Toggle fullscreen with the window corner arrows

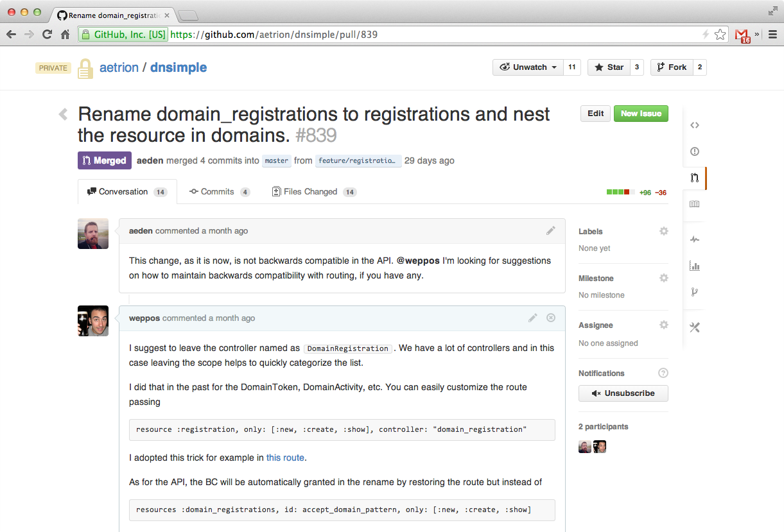pos(772,10)
